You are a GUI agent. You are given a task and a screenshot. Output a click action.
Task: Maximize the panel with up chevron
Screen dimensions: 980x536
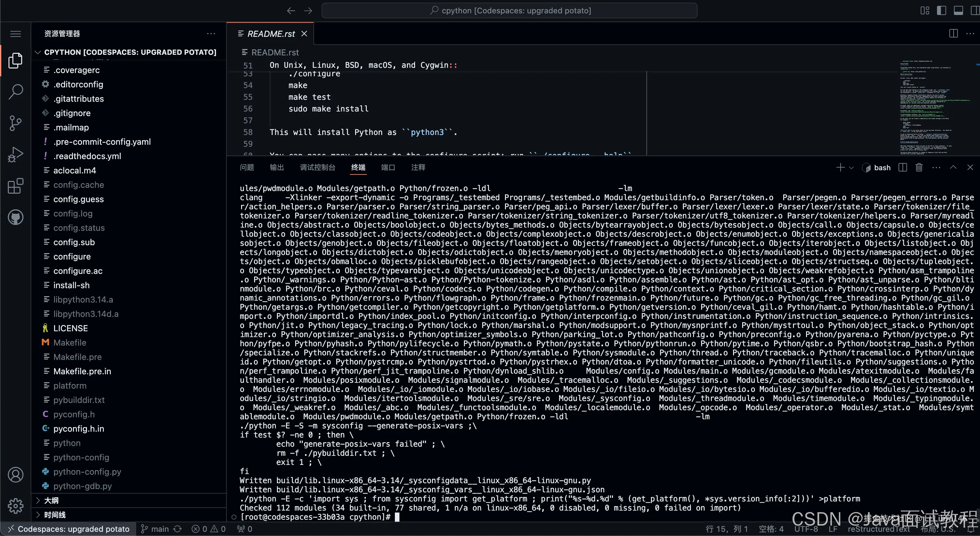pyautogui.click(x=953, y=168)
